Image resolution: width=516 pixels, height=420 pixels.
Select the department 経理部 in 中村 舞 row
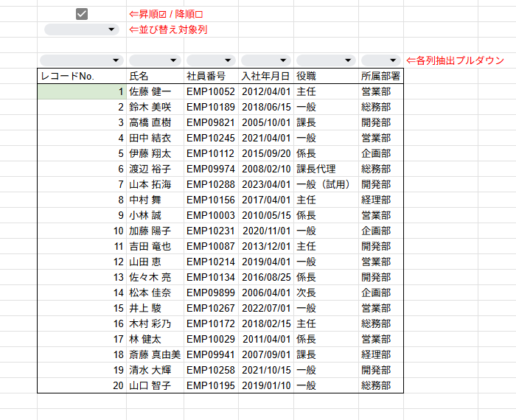381,200
